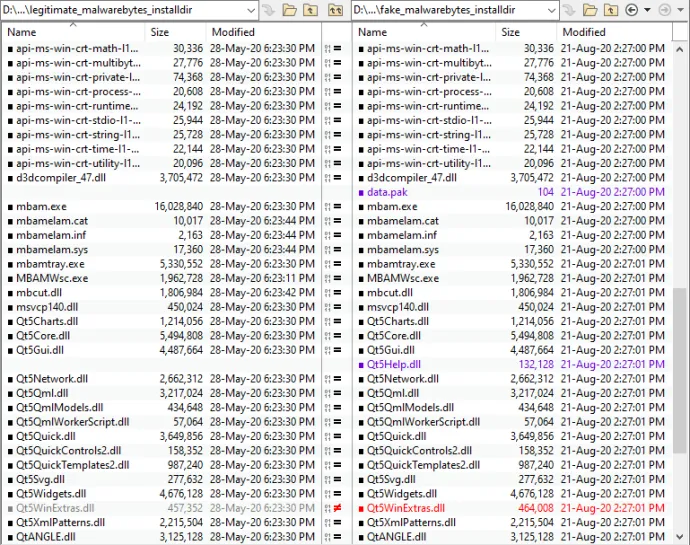Select red Qt5WinExtras.dll in right pane

pyautogui.click(x=406, y=508)
